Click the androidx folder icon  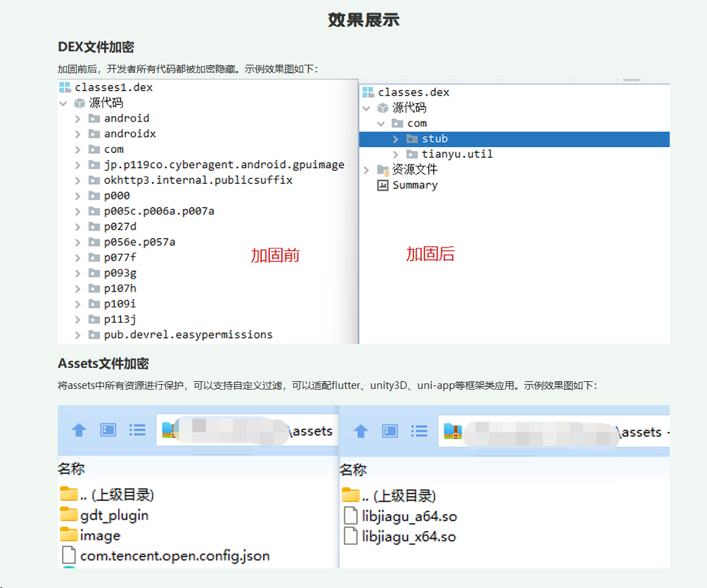pyautogui.click(x=94, y=134)
